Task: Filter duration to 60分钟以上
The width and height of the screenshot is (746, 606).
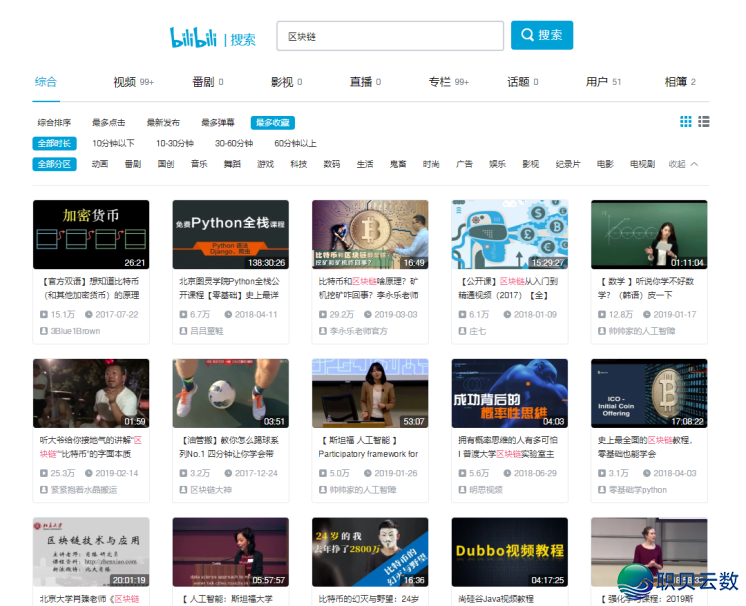Action: 295,143
